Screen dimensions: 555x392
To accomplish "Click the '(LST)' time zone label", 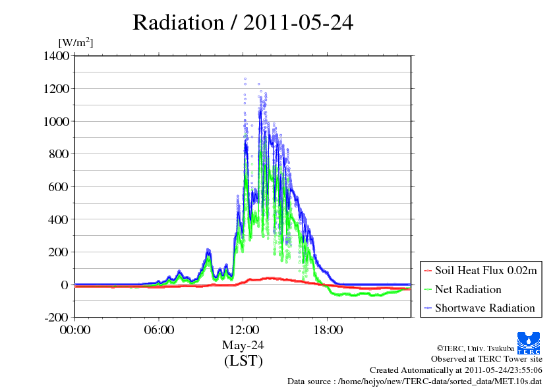I will coord(243,361).
